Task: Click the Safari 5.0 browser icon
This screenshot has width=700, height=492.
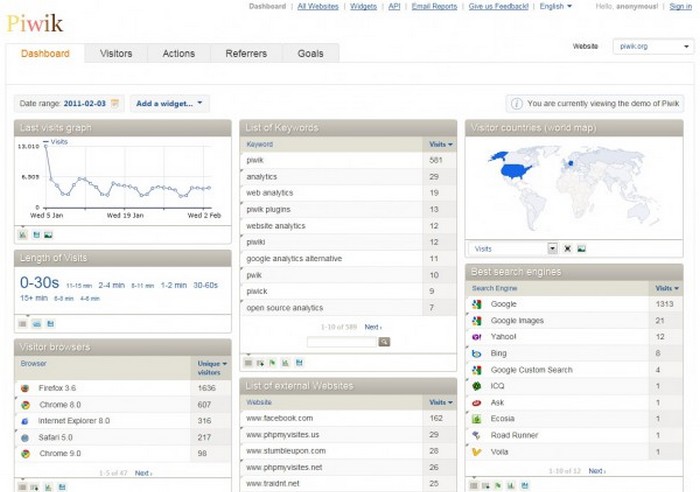Action: 25,438
